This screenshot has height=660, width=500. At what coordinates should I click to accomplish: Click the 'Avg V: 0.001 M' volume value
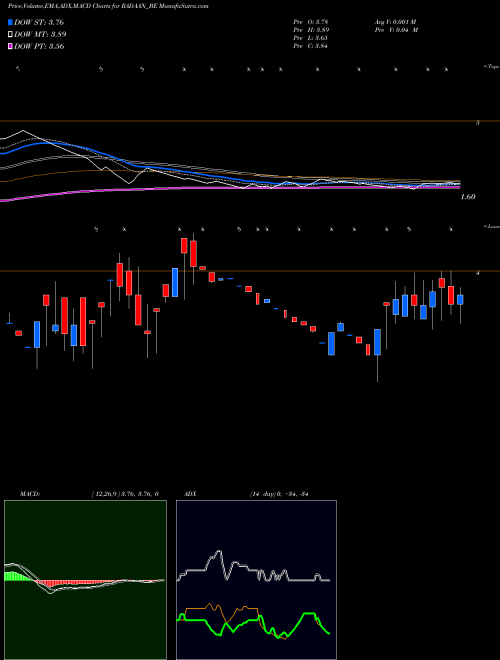pyautogui.click(x=395, y=21)
